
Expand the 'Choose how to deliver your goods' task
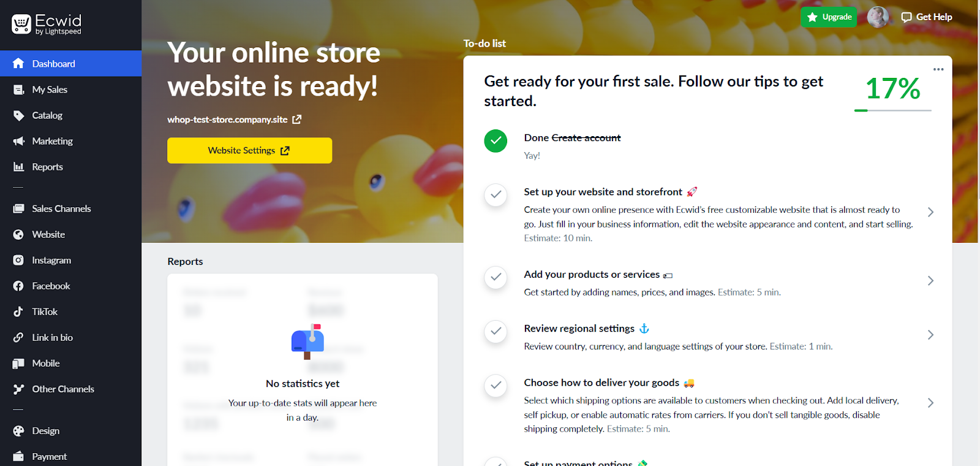[930, 403]
